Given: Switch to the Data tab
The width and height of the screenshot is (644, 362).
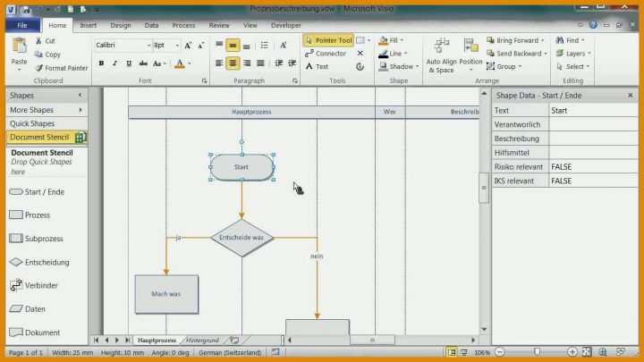Looking at the screenshot, I should pyautogui.click(x=151, y=25).
